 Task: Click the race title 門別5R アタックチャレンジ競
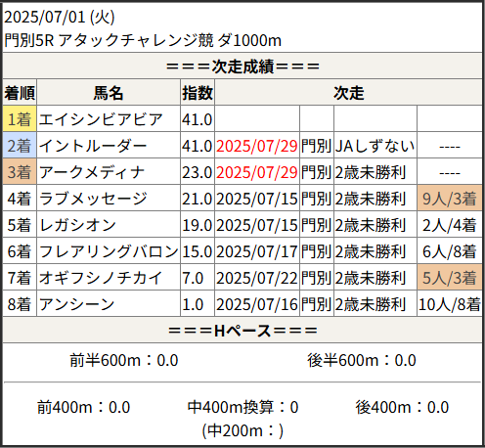click(110, 40)
